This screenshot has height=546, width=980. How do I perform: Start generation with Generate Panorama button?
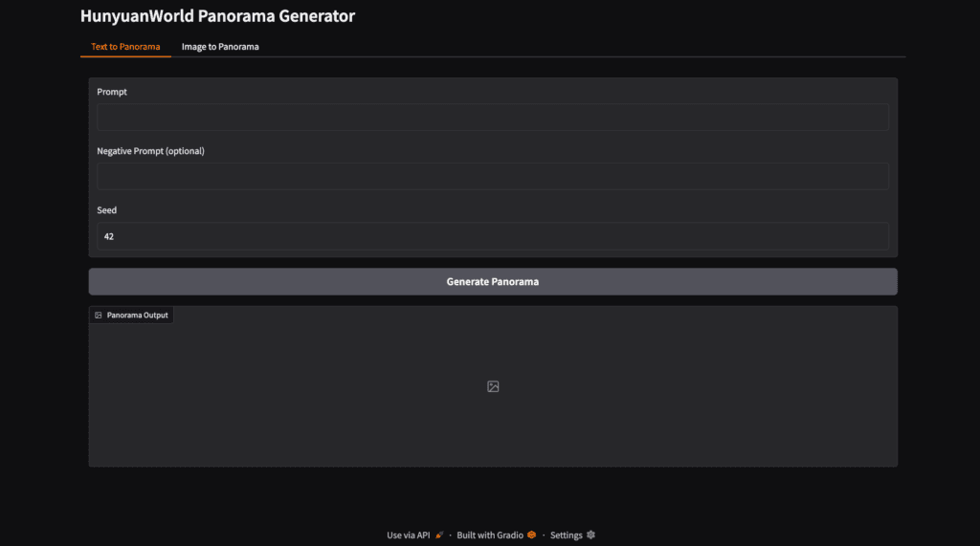coord(493,282)
